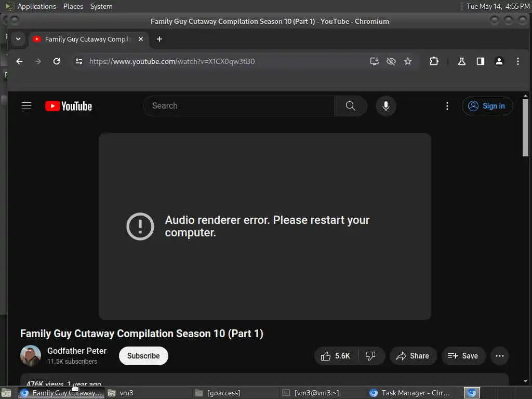Click the audio renderer error exclamation icon
532x399 pixels.
pyautogui.click(x=140, y=227)
